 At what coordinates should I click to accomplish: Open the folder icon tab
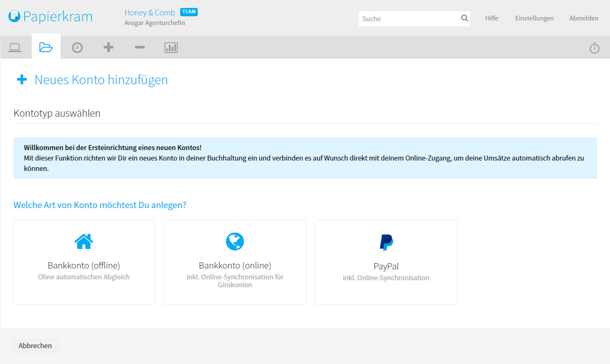tap(46, 48)
